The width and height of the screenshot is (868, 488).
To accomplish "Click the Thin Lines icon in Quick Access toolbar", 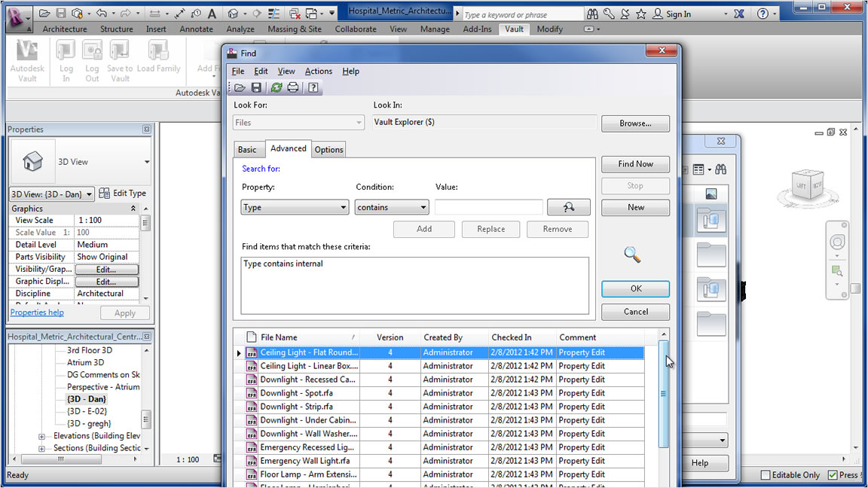I will 273,14.
